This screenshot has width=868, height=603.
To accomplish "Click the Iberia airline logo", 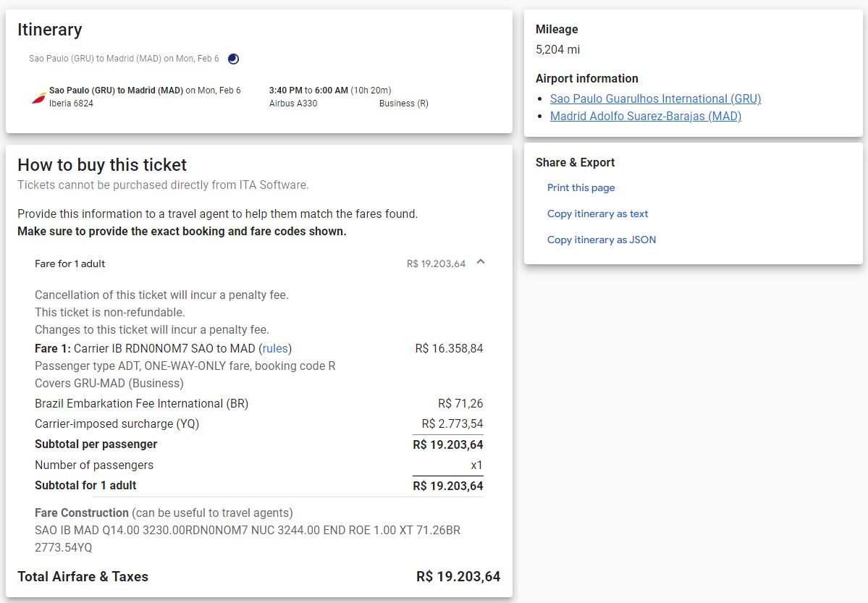I will pyautogui.click(x=39, y=97).
